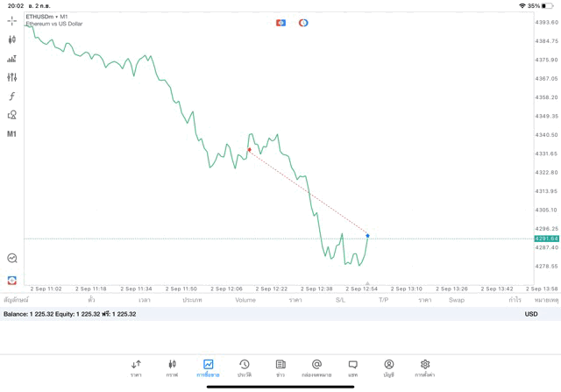Open the candlestick chart type icon
Viewport: 561px width, 392px height.
tap(11, 39)
